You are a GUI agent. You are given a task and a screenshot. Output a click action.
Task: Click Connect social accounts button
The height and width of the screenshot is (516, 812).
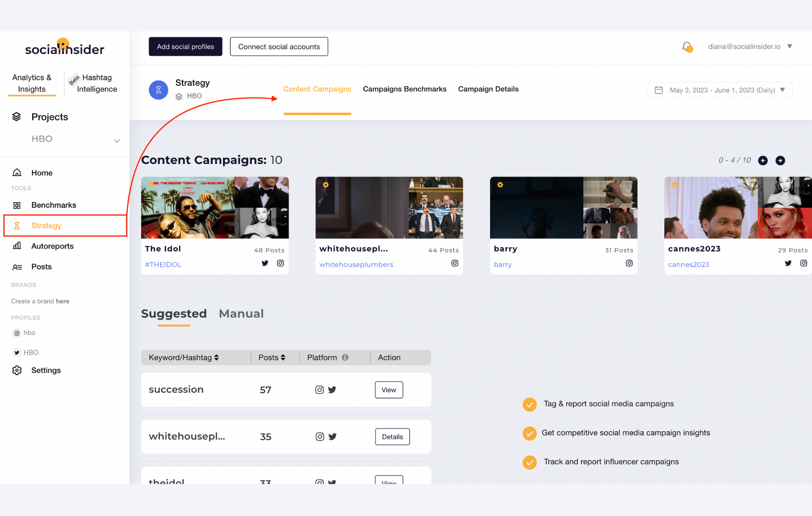279,46
